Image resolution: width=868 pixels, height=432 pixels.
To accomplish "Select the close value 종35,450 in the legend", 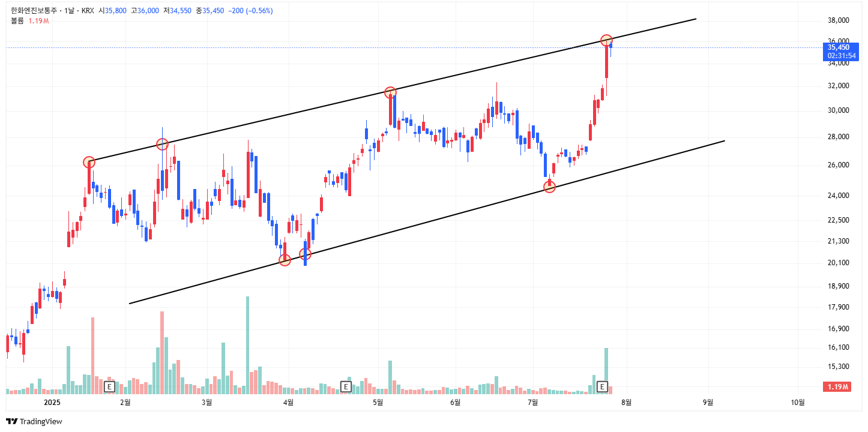I will [210, 11].
